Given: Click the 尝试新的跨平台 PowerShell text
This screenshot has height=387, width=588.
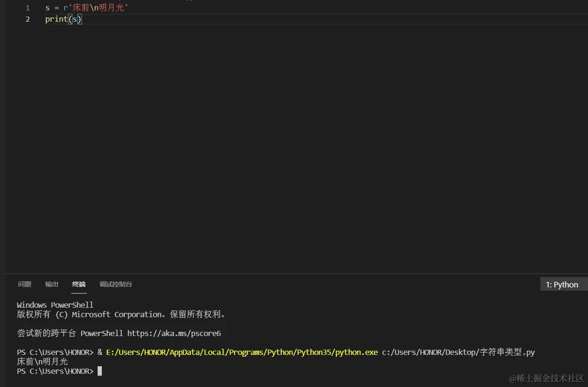Looking at the screenshot, I should click(70, 333).
